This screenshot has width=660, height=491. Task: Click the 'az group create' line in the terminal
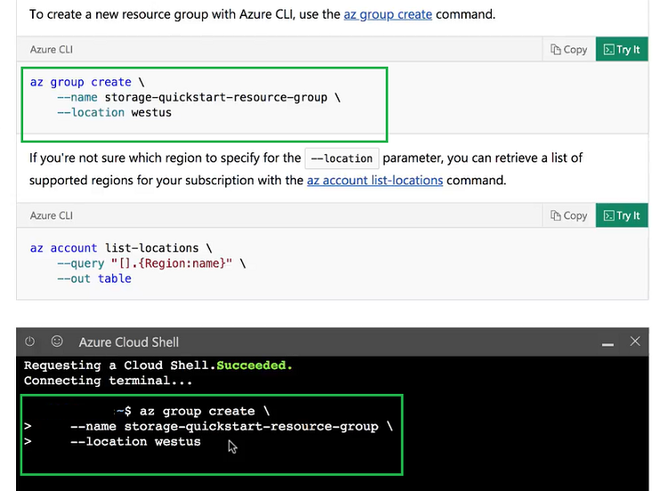(x=205, y=411)
